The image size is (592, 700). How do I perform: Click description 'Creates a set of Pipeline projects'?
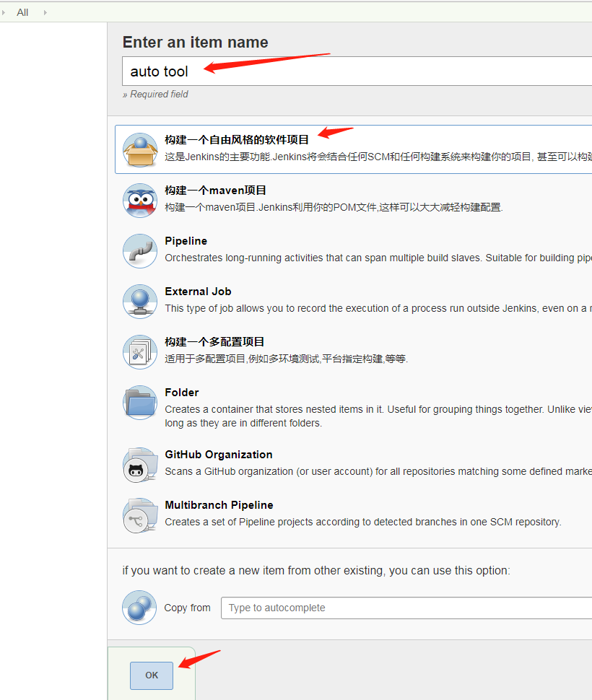[363, 522]
